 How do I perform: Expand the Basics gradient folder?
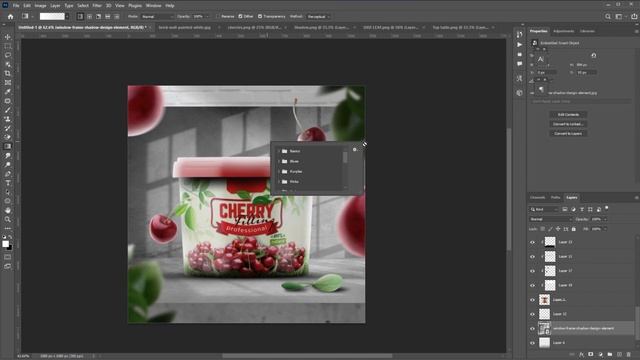[280, 151]
